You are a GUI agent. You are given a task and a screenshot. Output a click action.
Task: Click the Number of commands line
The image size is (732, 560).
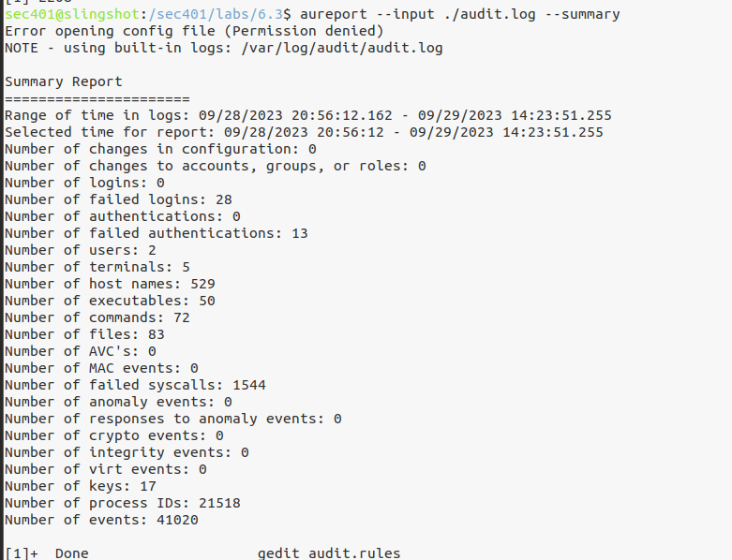[x=97, y=317]
